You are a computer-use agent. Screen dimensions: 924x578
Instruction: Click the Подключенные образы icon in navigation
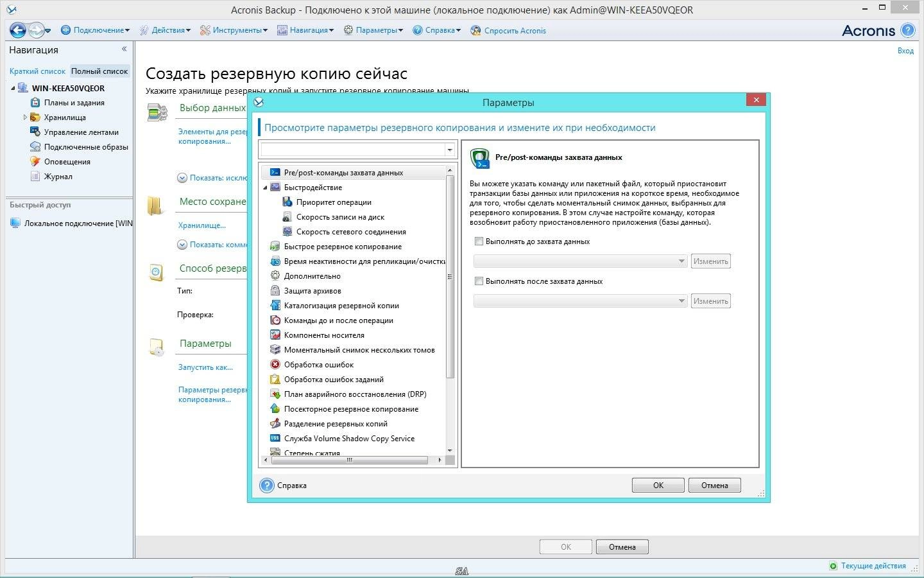pos(35,146)
